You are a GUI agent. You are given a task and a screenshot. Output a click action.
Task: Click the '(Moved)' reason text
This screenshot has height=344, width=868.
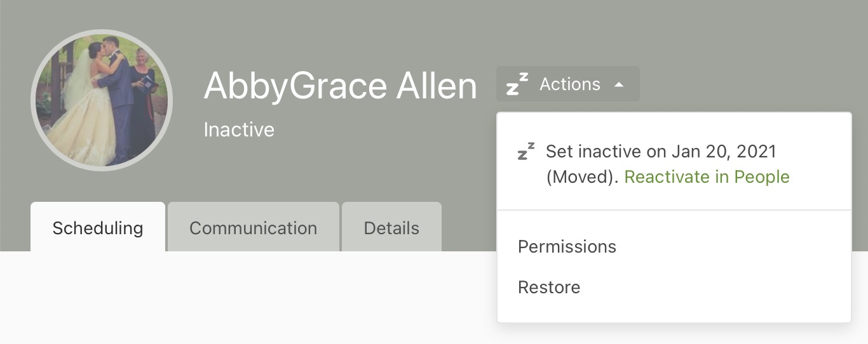pyautogui.click(x=582, y=176)
